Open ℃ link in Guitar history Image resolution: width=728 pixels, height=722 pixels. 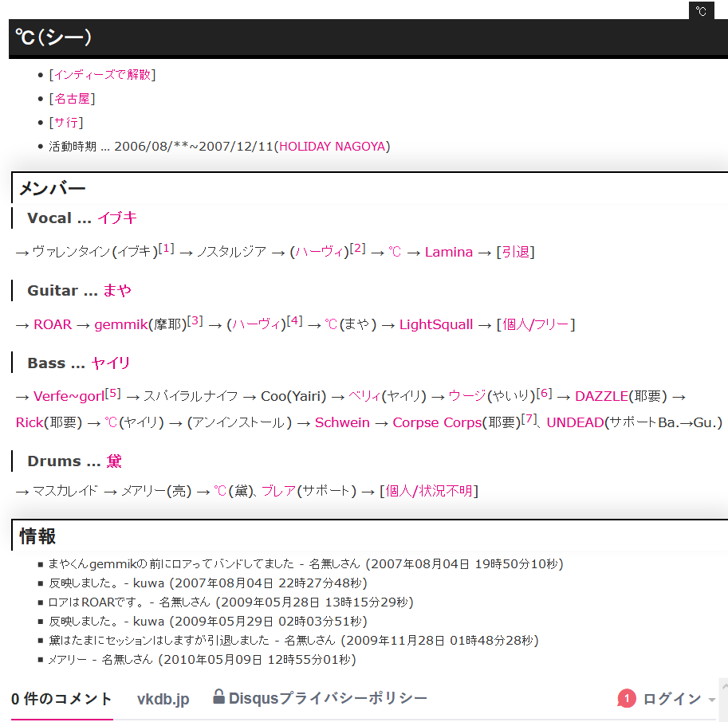(x=331, y=324)
